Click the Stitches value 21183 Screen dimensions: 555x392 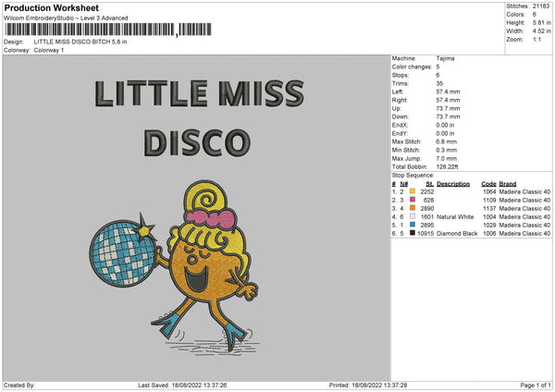click(541, 6)
